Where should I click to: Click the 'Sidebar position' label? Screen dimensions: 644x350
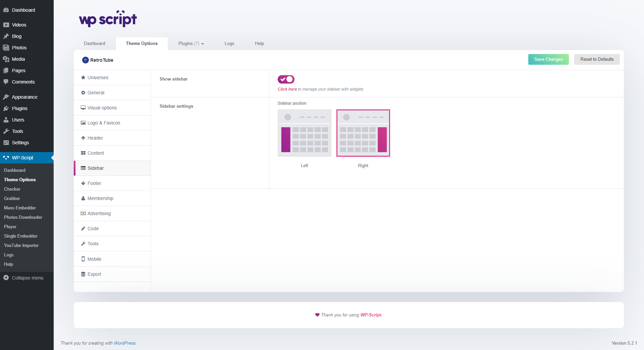click(292, 103)
